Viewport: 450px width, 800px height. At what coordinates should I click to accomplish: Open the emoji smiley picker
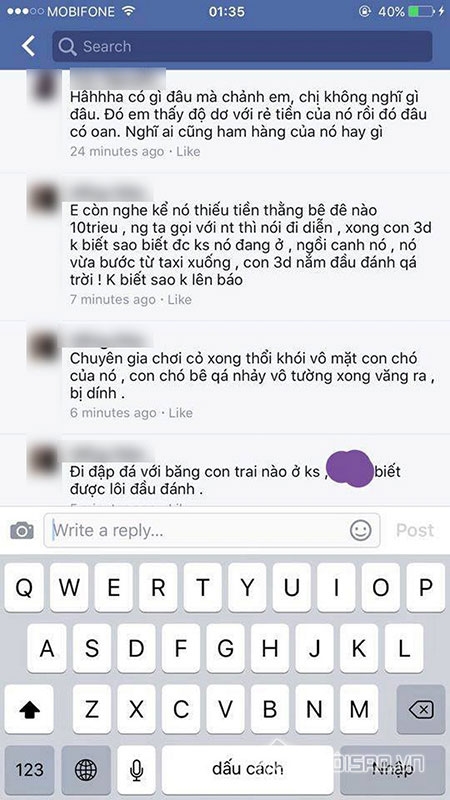pyautogui.click(x=361, y=531)
